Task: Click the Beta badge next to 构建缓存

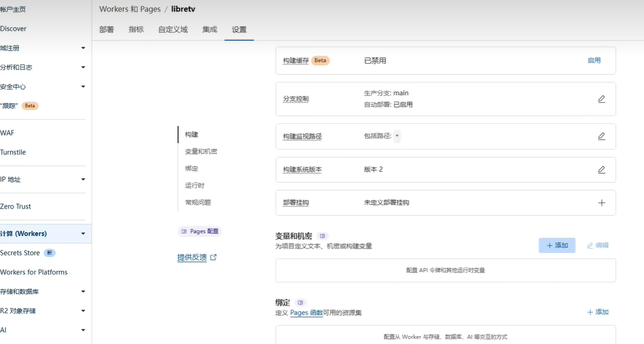Action: (320, 61)
